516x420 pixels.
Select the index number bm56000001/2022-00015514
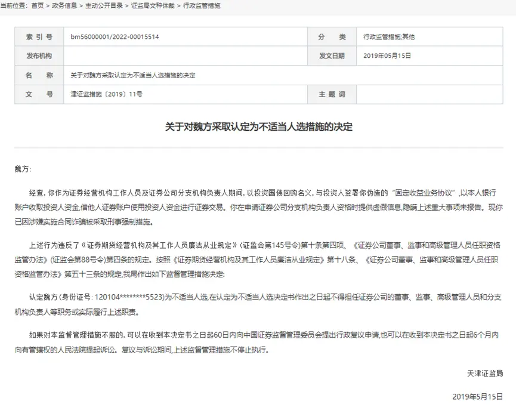pos(116,36)
